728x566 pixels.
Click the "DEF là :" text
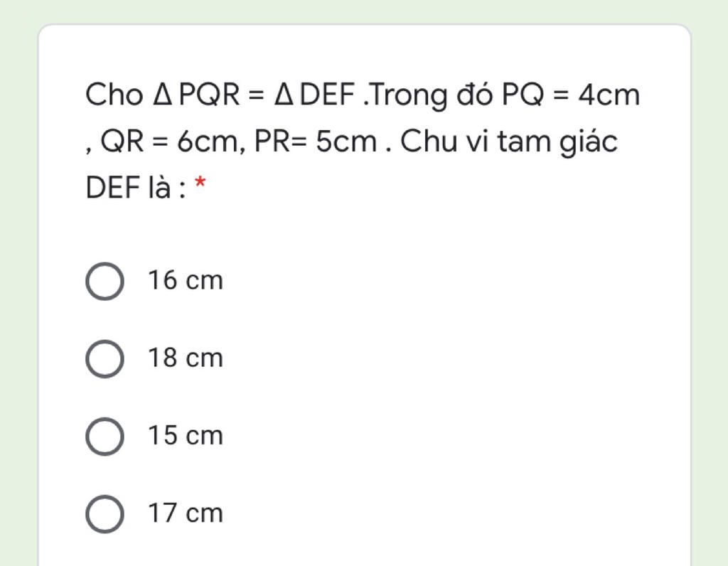tap(135, 188)
